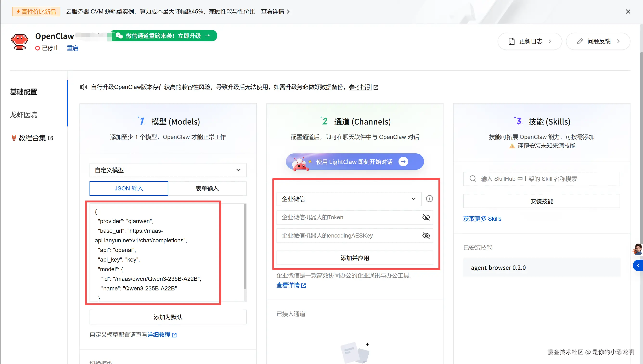Click the 添加并应用 button
The width and height of the screenshot is (643, 364).
click(354, 258)
